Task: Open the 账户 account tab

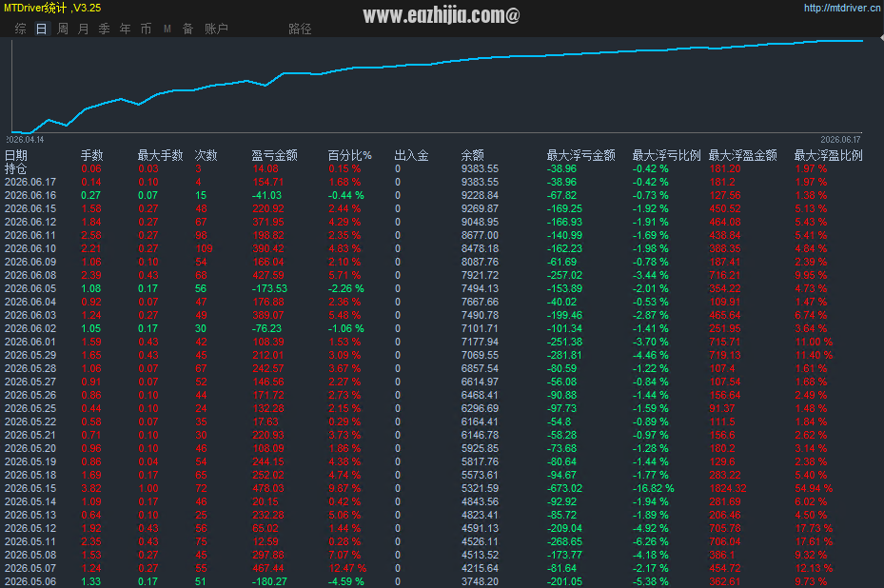Action: coord(217,29)
